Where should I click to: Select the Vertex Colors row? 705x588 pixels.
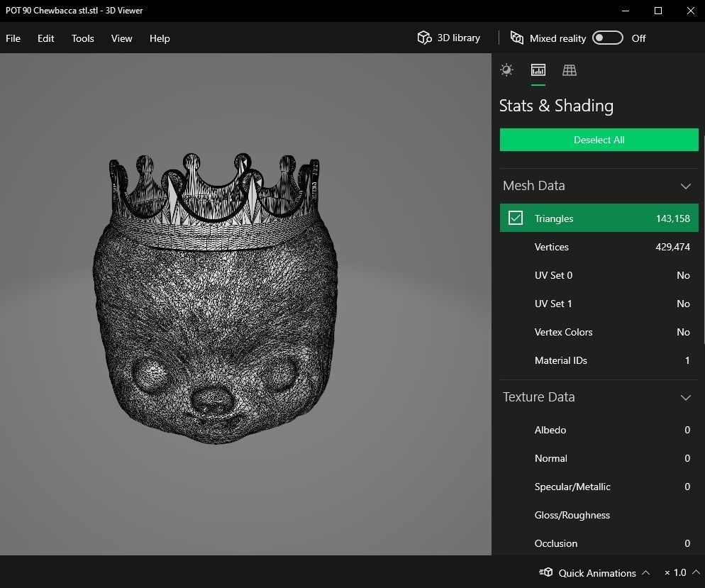599,332
